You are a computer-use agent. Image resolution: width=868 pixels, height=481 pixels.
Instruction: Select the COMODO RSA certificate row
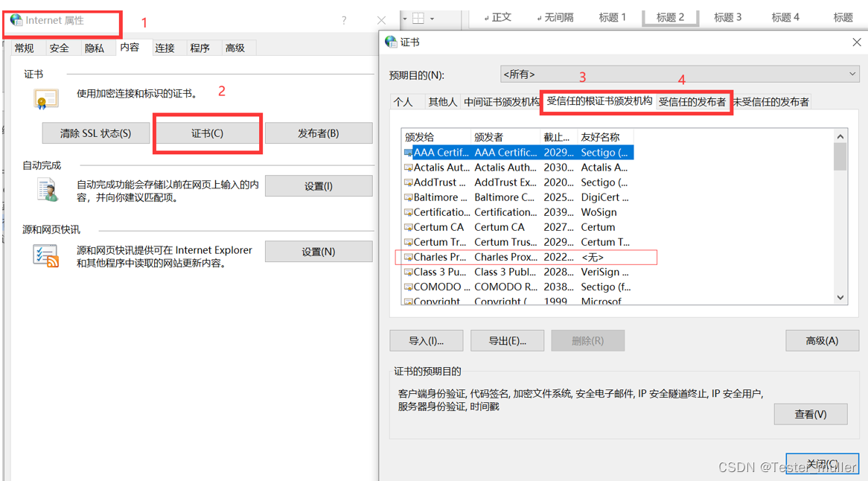point(519,287)
